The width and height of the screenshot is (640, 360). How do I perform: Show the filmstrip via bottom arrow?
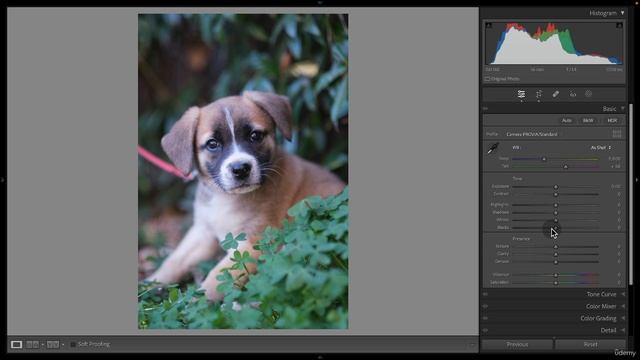point(320,357)
